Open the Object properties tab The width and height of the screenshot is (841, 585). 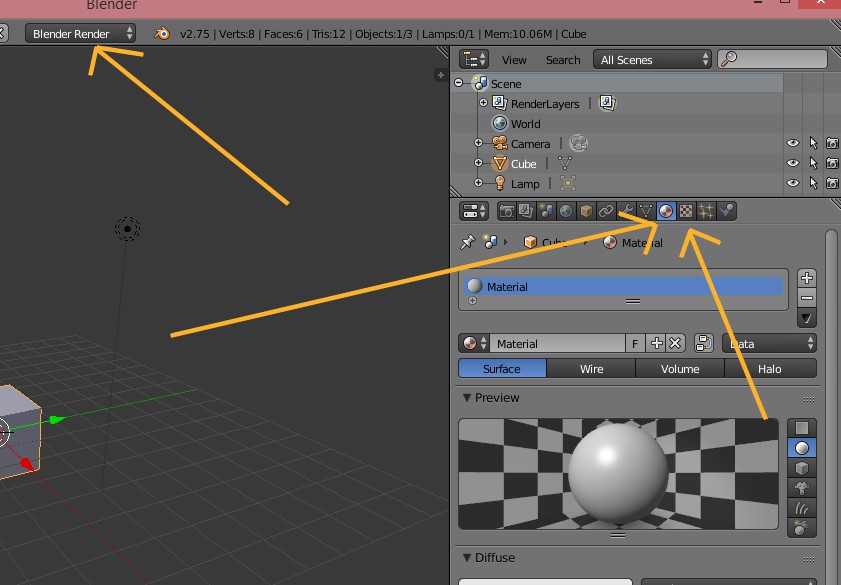pyautogui.click(x=586, y=211)
